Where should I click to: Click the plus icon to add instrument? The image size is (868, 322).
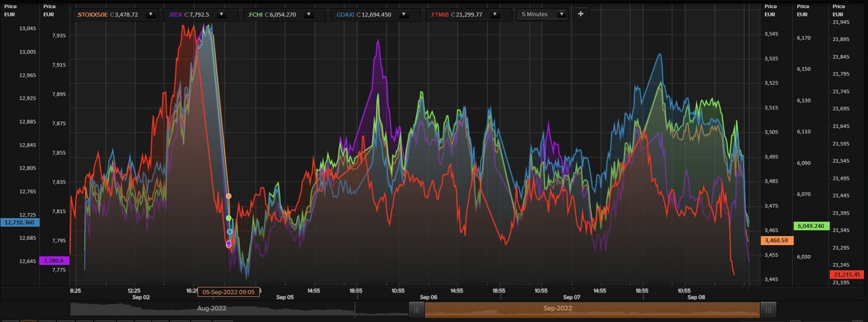point(580,14)
